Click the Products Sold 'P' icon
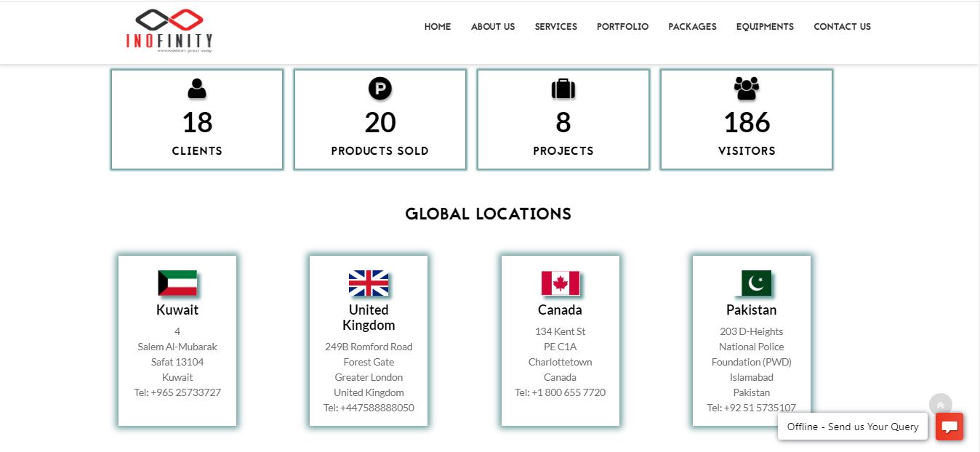 point(380,89)
